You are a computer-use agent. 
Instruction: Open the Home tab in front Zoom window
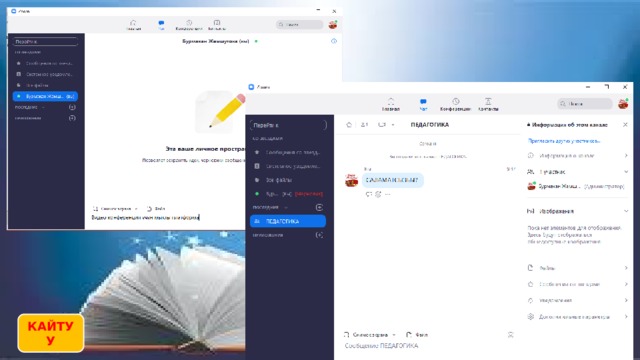391,104
